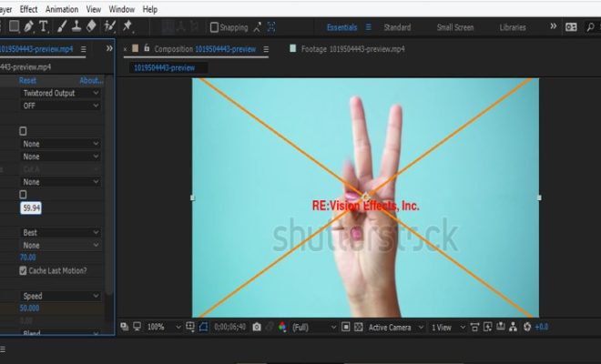Select the Roto Brush tool
This screenshot has height=364, width=601.
(110, 26)
